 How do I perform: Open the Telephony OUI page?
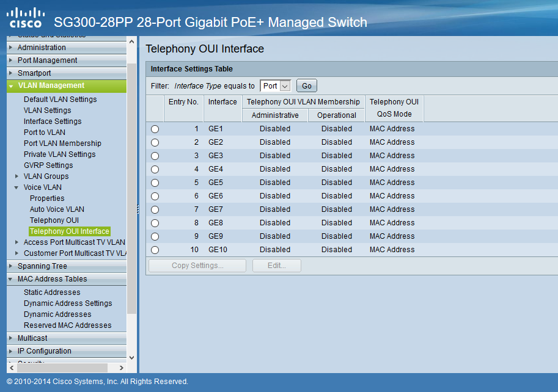pyautogui.click(x=54, y=220)
